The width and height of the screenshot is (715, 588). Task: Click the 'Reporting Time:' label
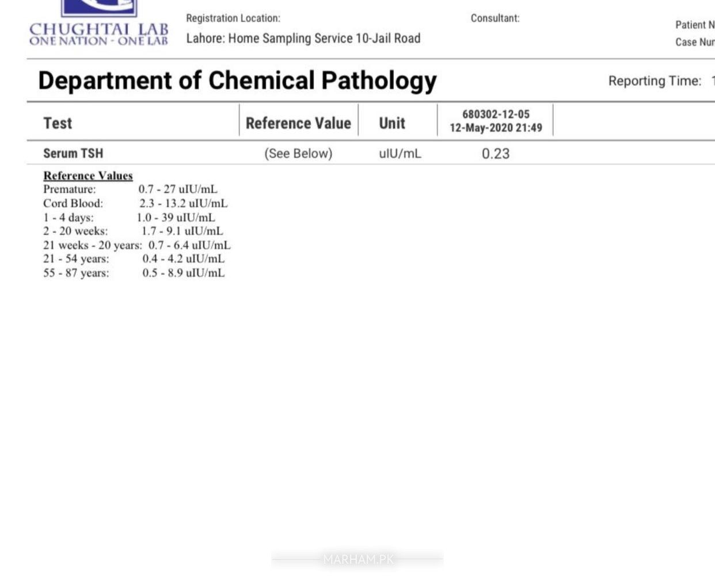tap(655, 81)
